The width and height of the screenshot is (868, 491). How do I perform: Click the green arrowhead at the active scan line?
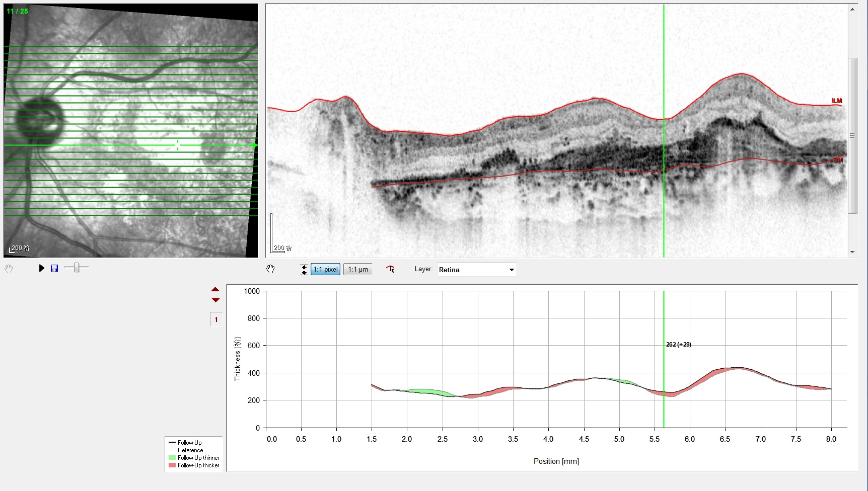[x=255, y=145]
